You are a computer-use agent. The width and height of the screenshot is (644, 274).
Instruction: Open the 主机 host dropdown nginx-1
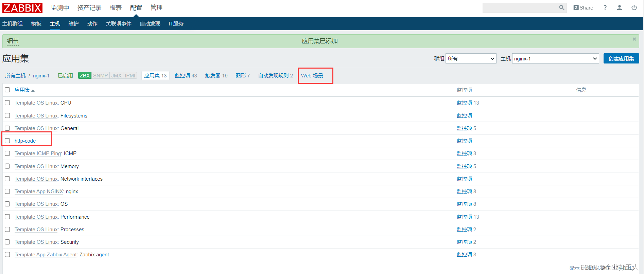[556, 58]
